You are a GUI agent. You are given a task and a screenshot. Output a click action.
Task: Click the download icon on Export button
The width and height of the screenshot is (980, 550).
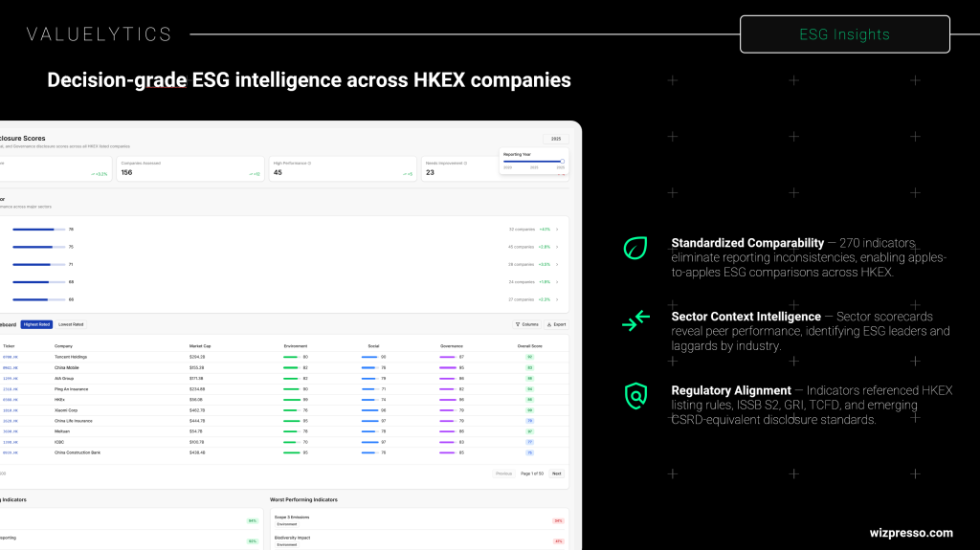549,324
